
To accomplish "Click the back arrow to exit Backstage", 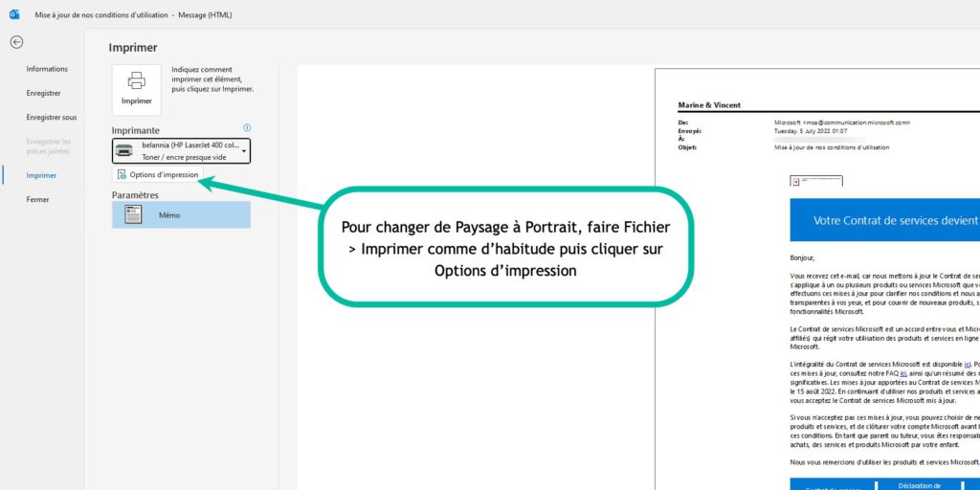I will (16, 42).
